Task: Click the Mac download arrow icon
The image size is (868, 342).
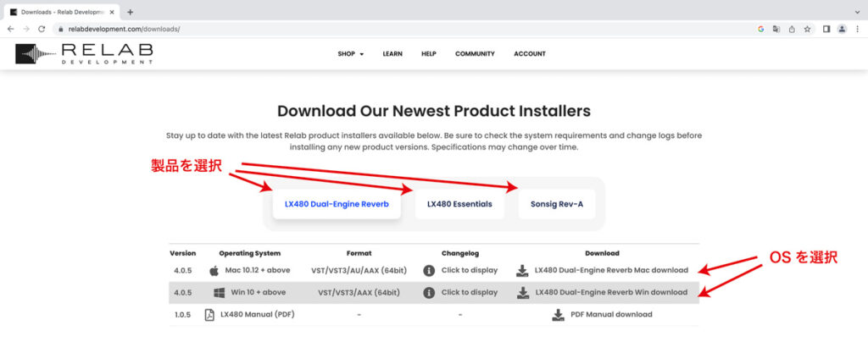Action: (522, 271)
